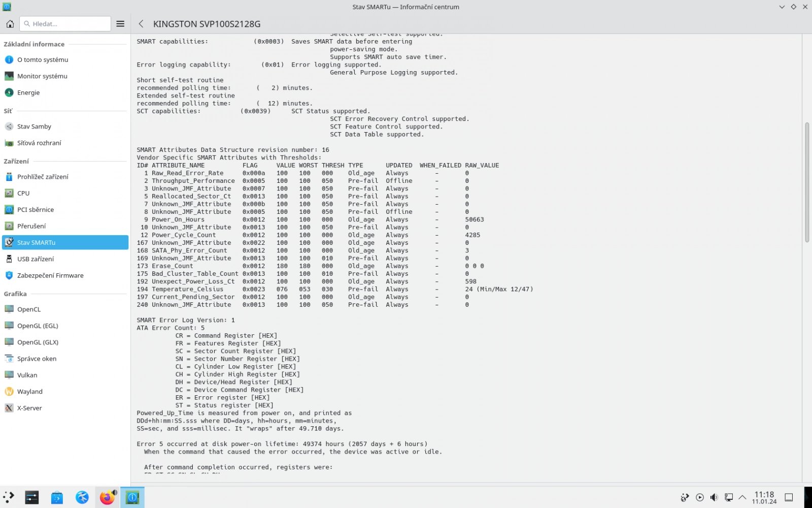
Task: Open Discover software store from taskbar
Action: 57,497
